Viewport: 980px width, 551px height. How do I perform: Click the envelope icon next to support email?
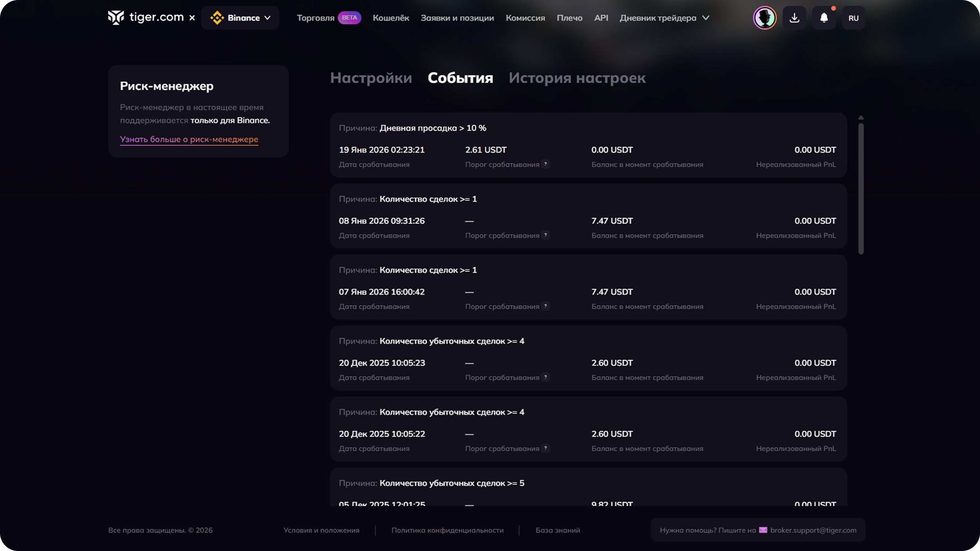[x=763, y=530]
